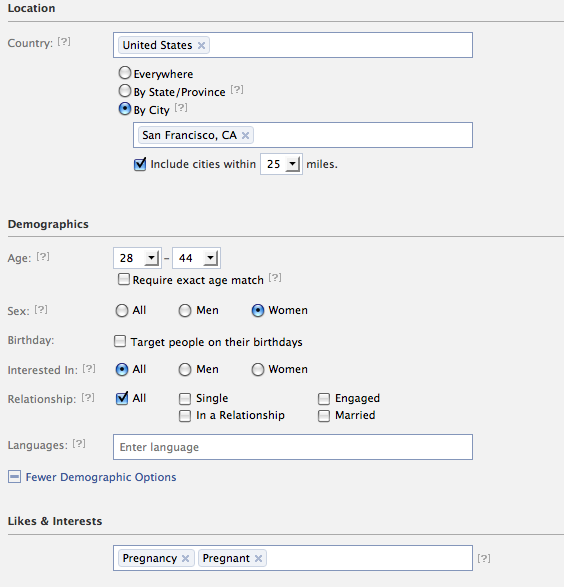Open help icon beside Languages label
This screenshot has width=564, height=587.
click(79, 444)
